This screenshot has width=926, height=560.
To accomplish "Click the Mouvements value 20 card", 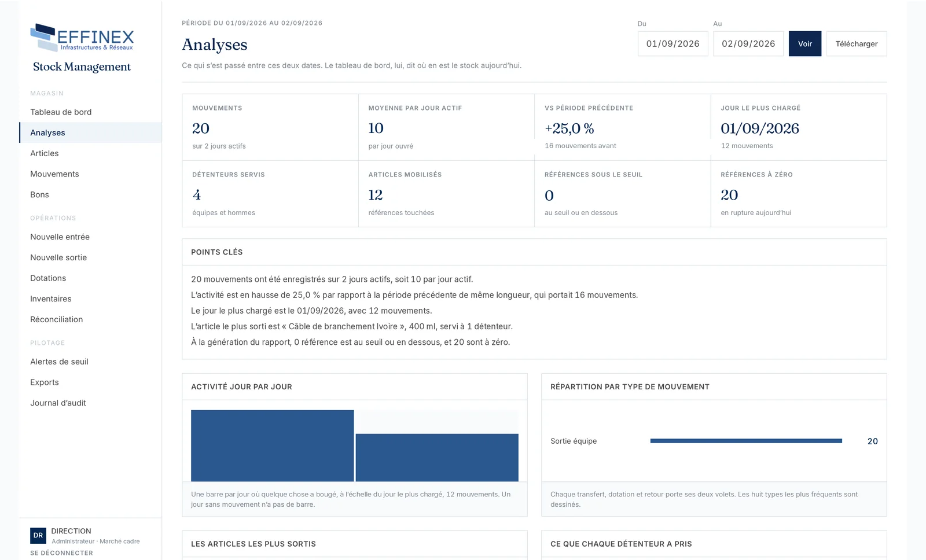I will point(270,127).
